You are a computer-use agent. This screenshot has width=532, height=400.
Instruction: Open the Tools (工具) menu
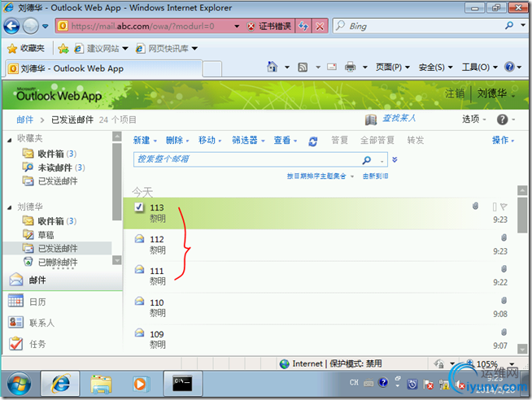[479, 67]
